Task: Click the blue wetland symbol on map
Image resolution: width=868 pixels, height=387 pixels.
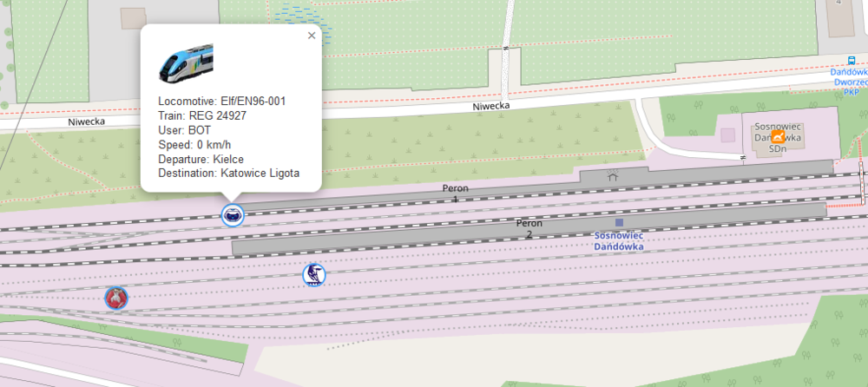Action: (303, 23)
